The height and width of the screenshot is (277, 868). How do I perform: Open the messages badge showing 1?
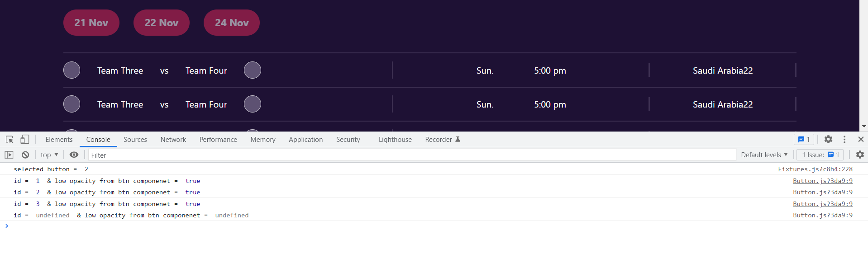804,140
